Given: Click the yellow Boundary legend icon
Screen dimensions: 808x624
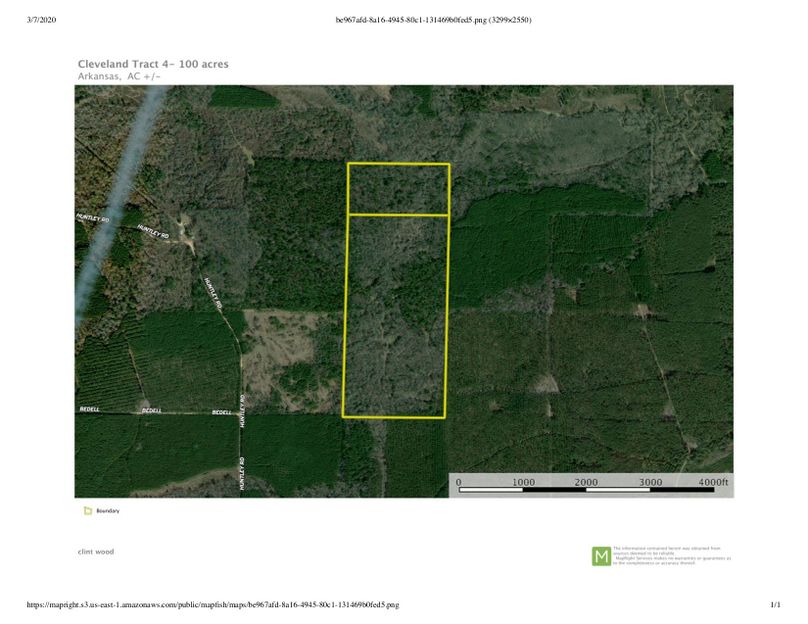Looking at the screenshot, I should (88, 511).
